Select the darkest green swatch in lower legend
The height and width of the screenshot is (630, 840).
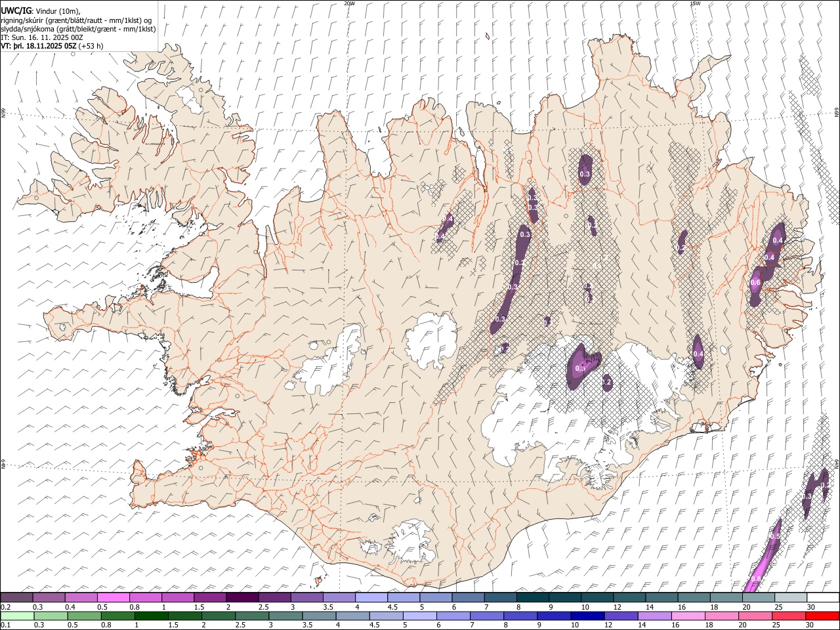click(152, 616)
